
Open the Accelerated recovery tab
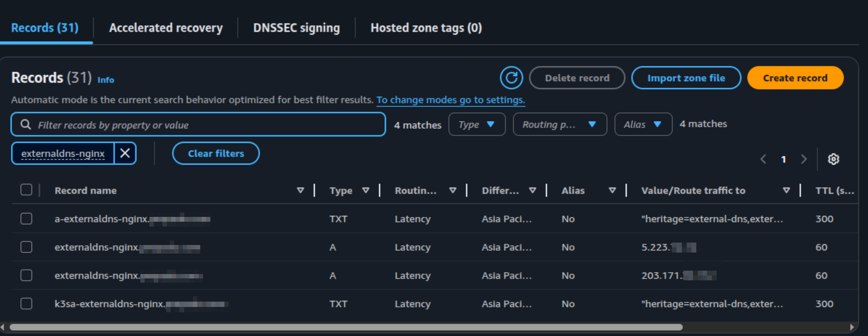click(x=166, y=28)
